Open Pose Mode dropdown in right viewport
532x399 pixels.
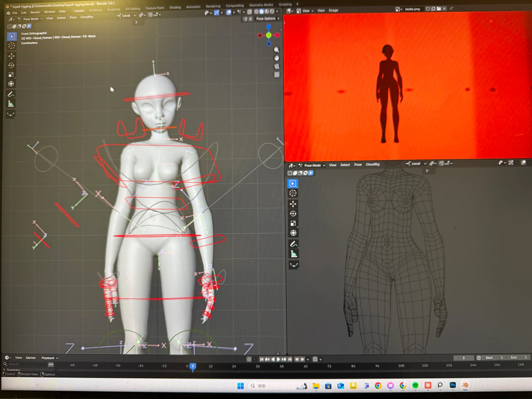pyautogui.click(x=312, y=165)
